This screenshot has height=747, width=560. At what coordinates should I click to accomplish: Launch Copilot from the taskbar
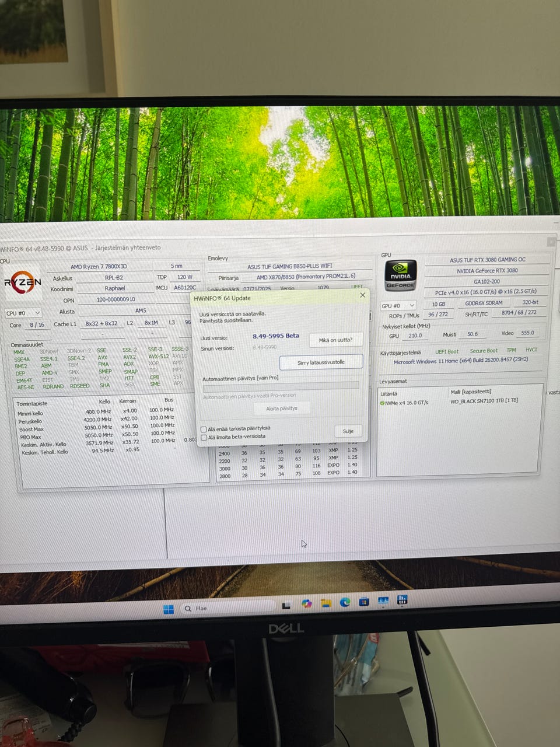[307, 603]
